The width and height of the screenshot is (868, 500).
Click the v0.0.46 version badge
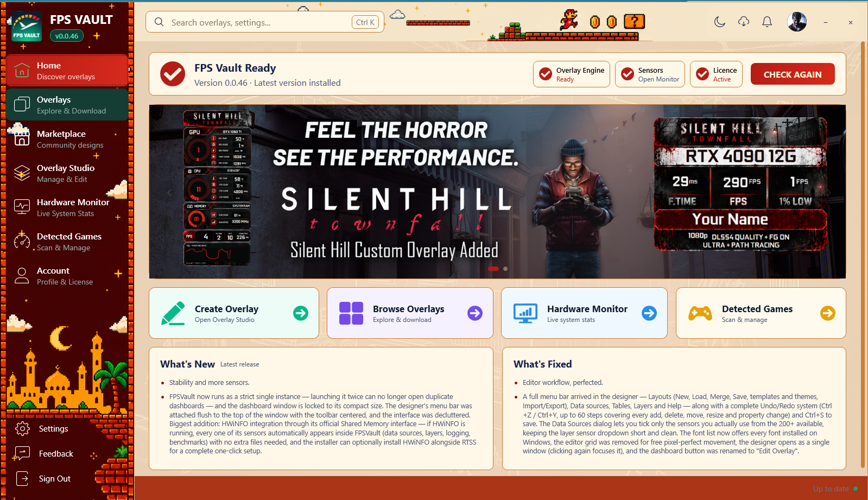click(67, 36)
